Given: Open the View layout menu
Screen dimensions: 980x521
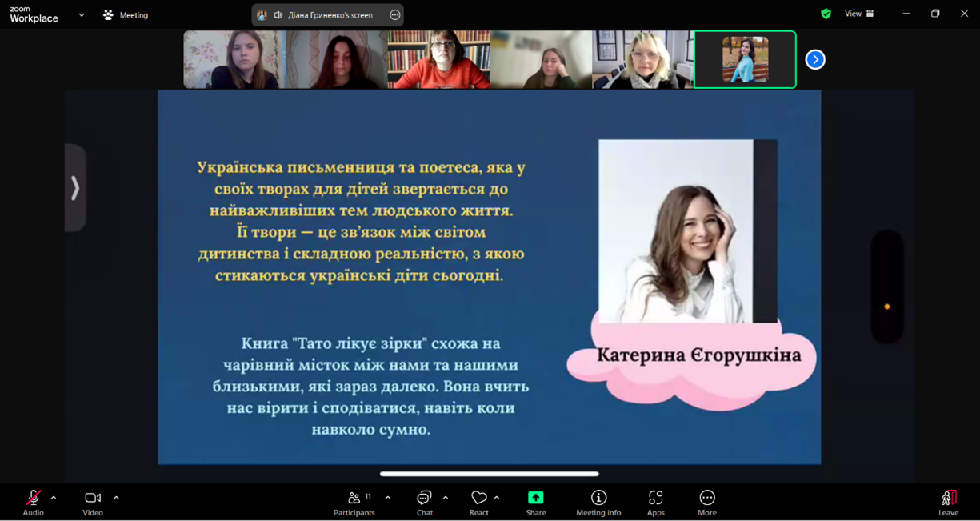Looking at the screenshot, I should [x=859, y=14].
